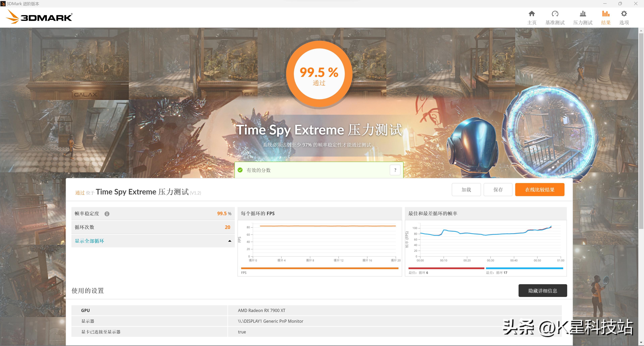Click the 3DMark app icon in the title bar

3,4
